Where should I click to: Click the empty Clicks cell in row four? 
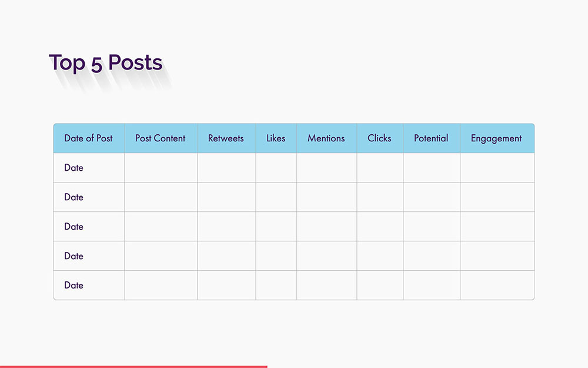tap(379, 256)
